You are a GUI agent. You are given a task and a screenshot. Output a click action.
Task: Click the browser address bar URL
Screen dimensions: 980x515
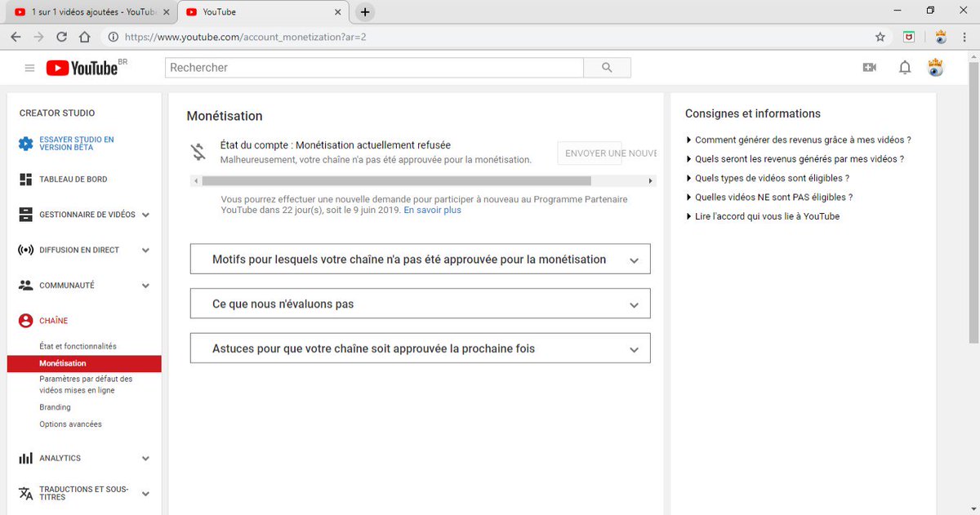[x=244, y=38]
